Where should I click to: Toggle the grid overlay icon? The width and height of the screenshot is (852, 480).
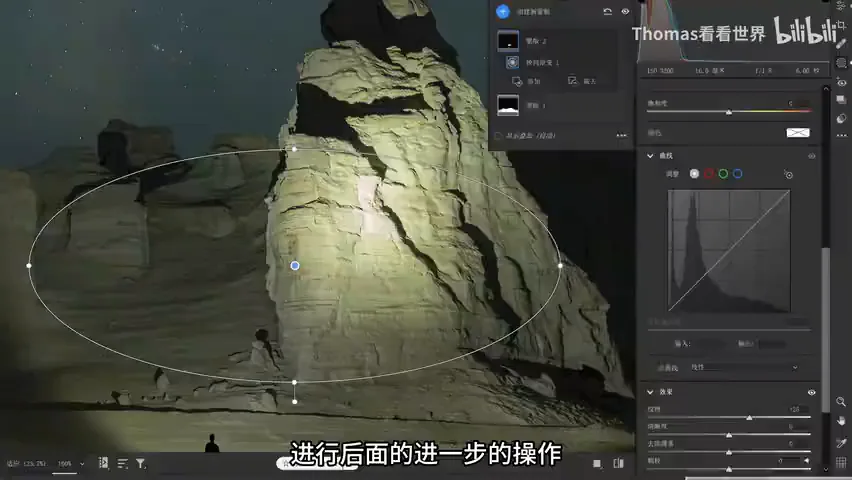pyautogui.click(x=841, y=463)
